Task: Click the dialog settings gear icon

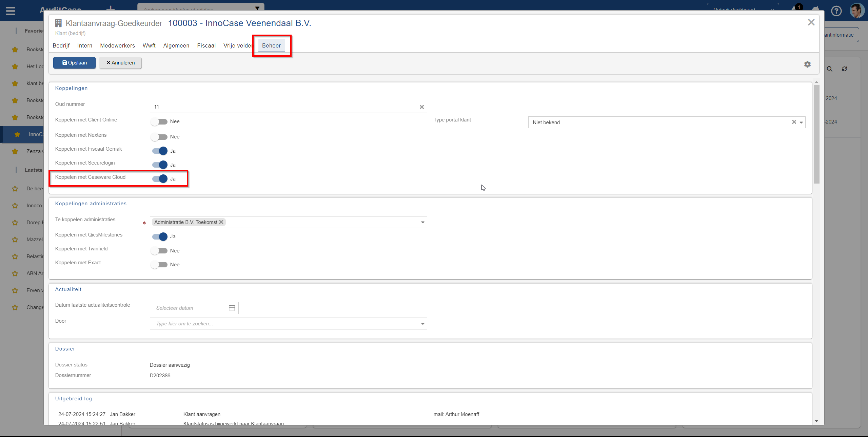Action: pyautogui.click(x=807, y=64)
